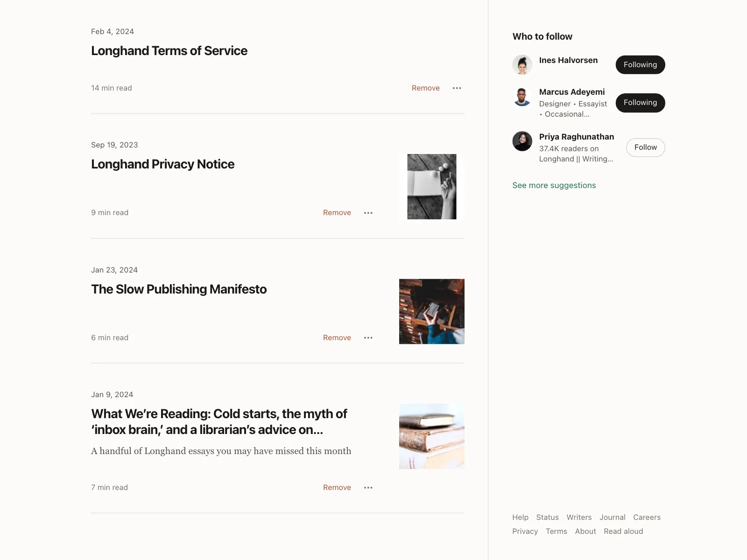
Task: Remove The Slow Publishing Manifesto
Action: click(337, 338)
